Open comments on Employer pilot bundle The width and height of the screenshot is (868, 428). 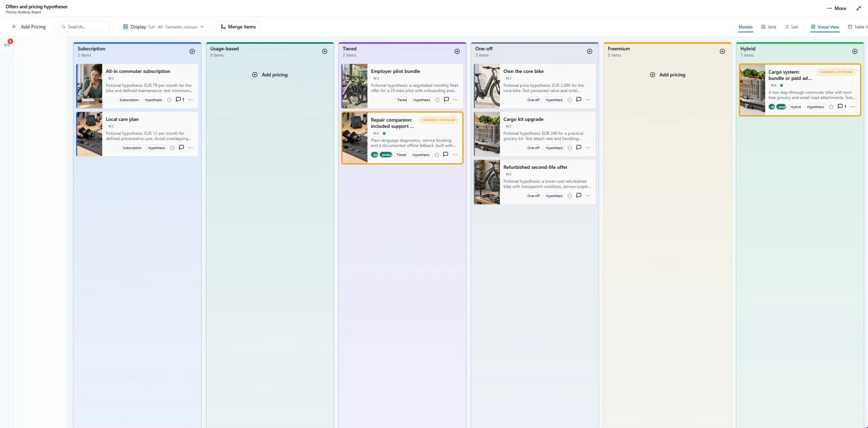coord(446,99)
